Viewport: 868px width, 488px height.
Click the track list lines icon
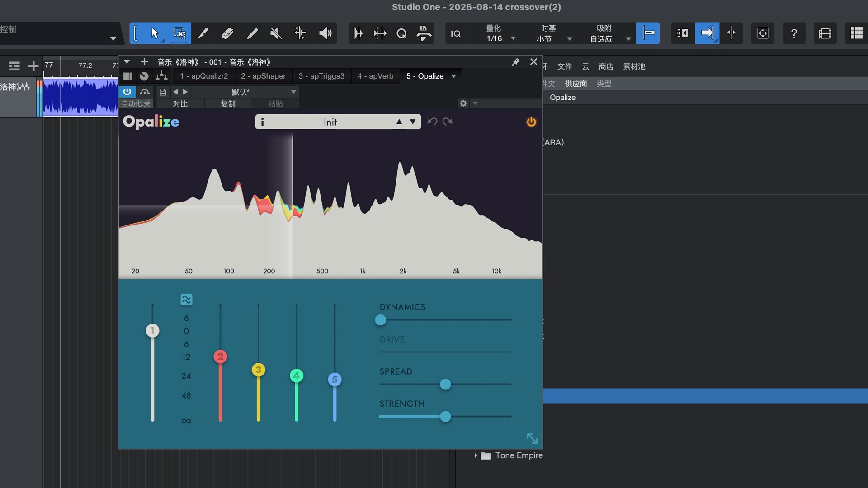tap(14, 66)
